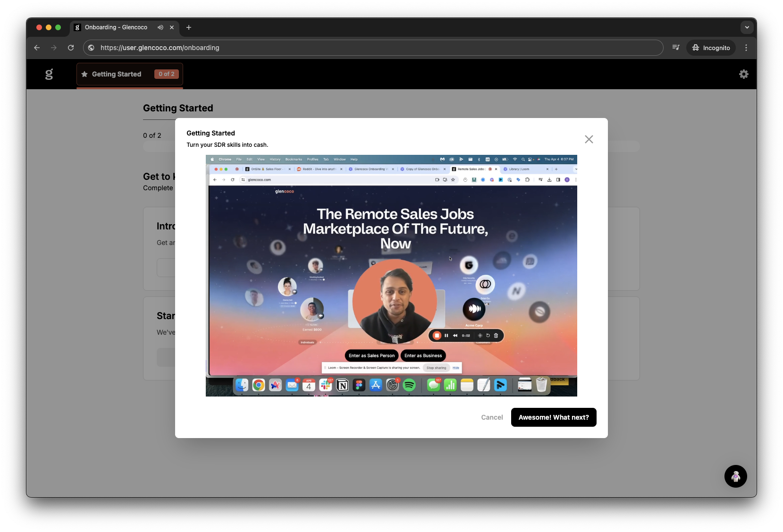This screenshot has height=532, width=783.
Task: Open the settings gear icon
Action: (743, 74)
